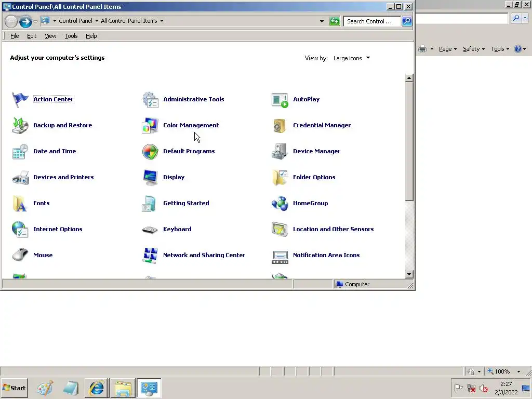The image size is (532, 399).
Task: Click the scrollbar down arrow in Control Panel
Action: (x=409, y=274)
